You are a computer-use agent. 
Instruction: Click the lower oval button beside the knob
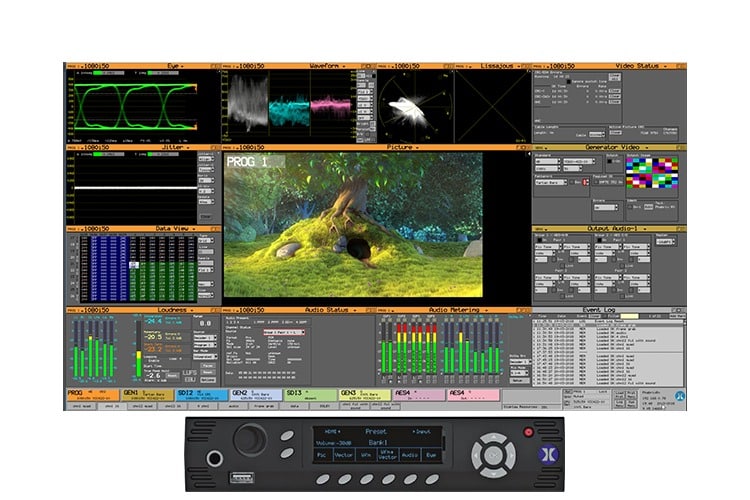tap(287, 453)
